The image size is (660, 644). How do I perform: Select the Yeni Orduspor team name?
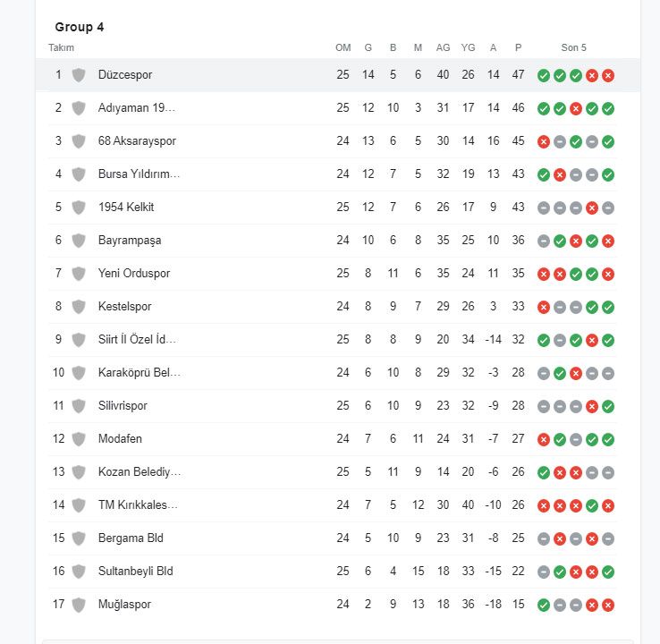pyautogui.click(x=134, y=273)
